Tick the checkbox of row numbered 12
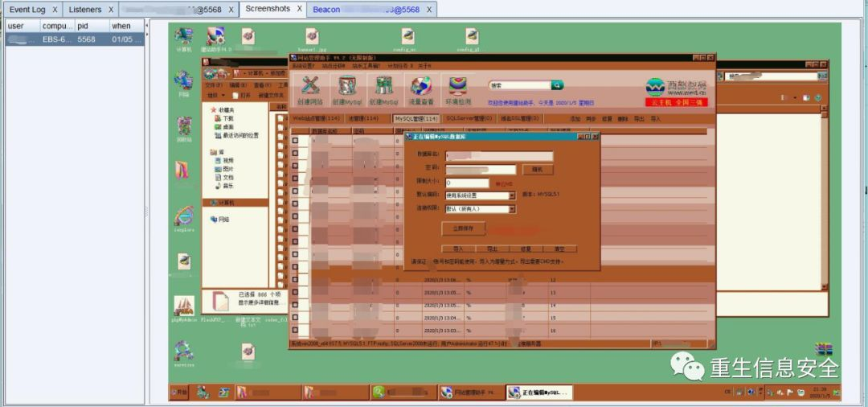Viewport: 868px width, 407px height. tap(295, 280)
